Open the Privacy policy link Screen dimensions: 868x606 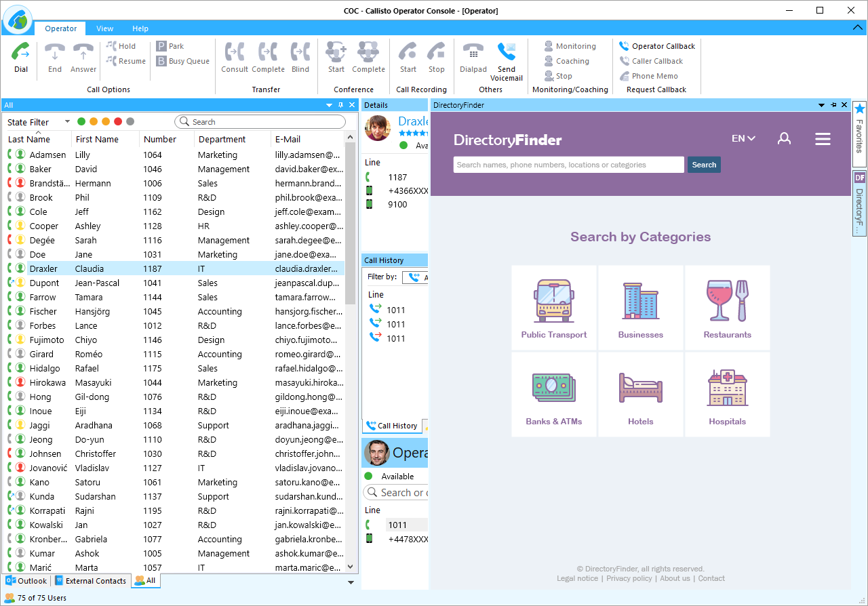[629, 578]
